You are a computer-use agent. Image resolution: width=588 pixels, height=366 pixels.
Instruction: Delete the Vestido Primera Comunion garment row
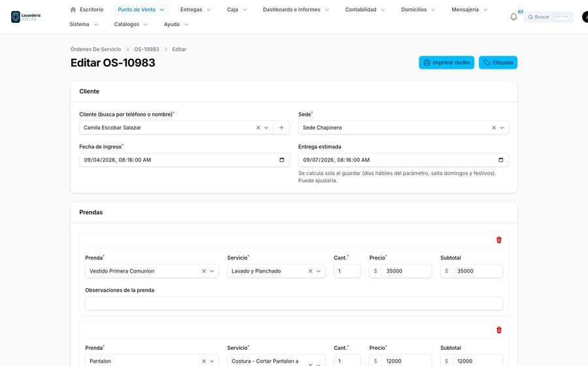click(x=498, y=240)
